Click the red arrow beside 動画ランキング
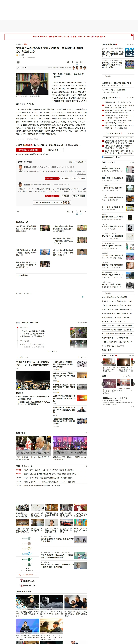This screenshot has width=138, height=644. (x=116, y=355)
